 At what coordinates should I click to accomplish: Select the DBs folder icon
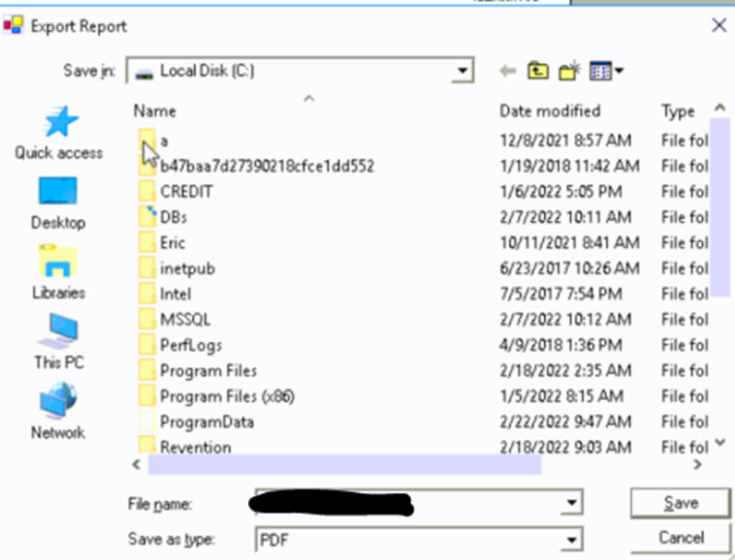coord(146,217)
